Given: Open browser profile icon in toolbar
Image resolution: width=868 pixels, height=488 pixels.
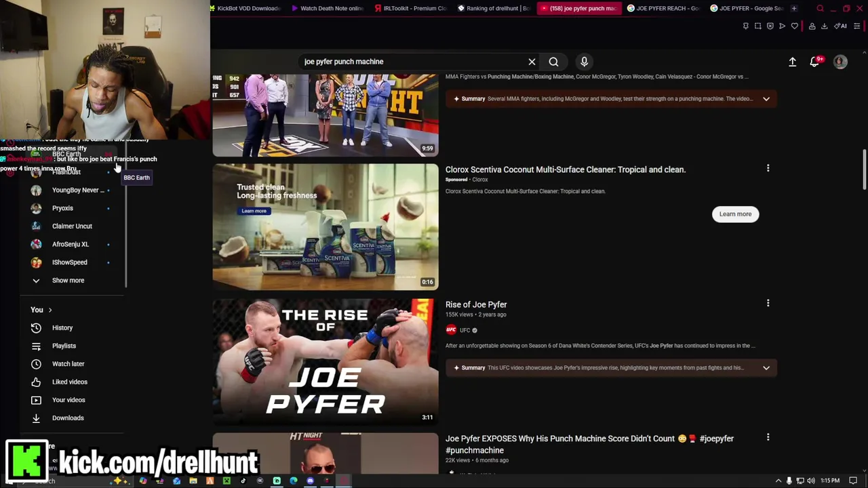Looking at the screenshot, I should point(812,26).
